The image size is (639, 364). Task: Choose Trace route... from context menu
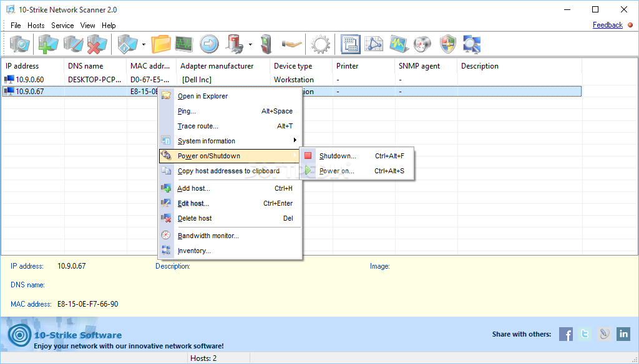click(x=230, y=127)
